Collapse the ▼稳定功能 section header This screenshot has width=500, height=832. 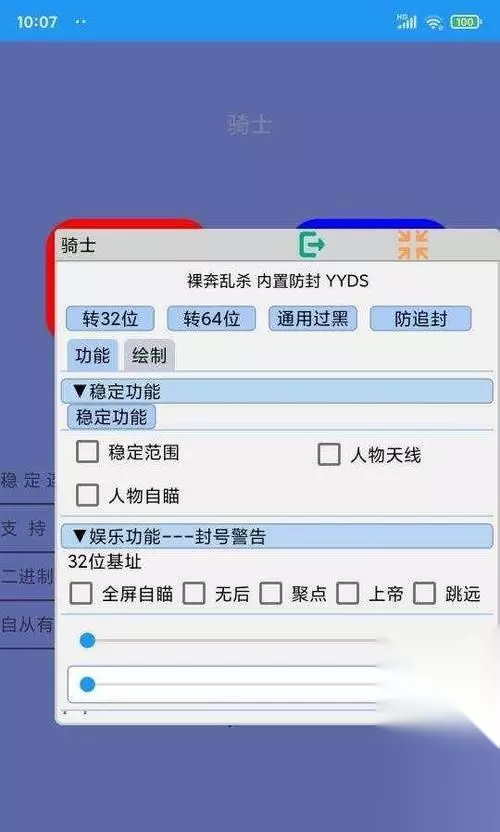277,391
